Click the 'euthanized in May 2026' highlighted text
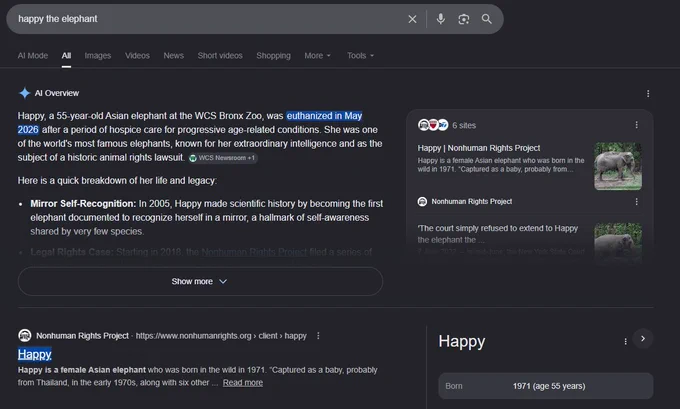The height and width of the screenshot is (409, 680). [x=324, y=116]
